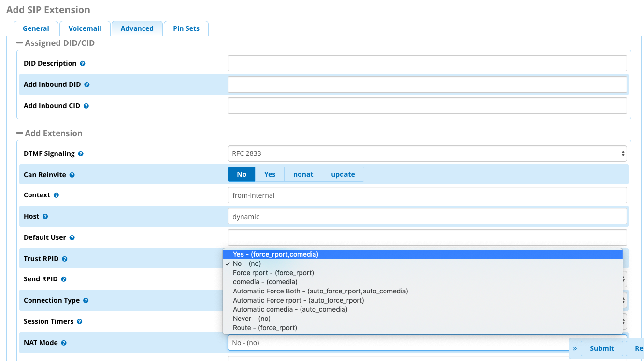The width and height of the screenshot is (644, 361).
Task: Click the Context field help icon
Action: tap(56, 195)
